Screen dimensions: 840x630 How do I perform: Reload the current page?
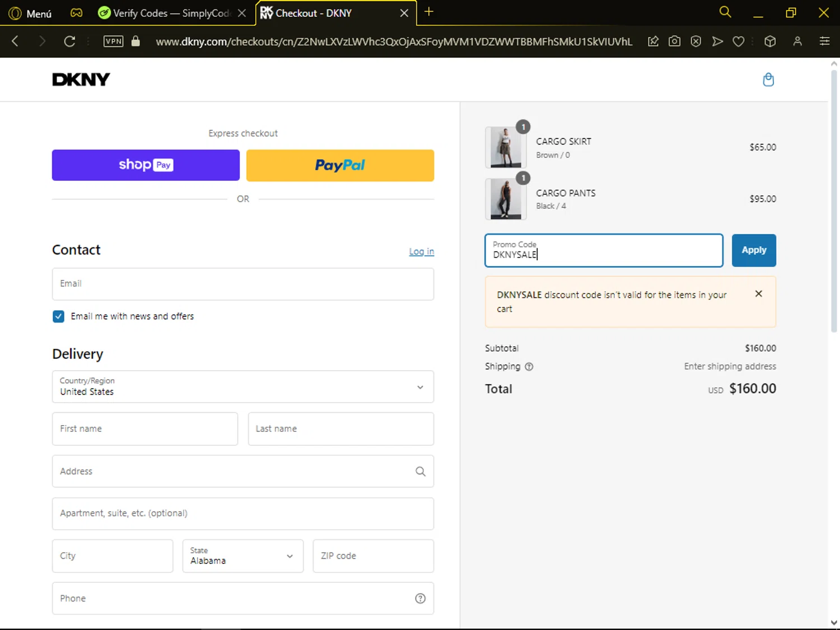click(69, 41)
